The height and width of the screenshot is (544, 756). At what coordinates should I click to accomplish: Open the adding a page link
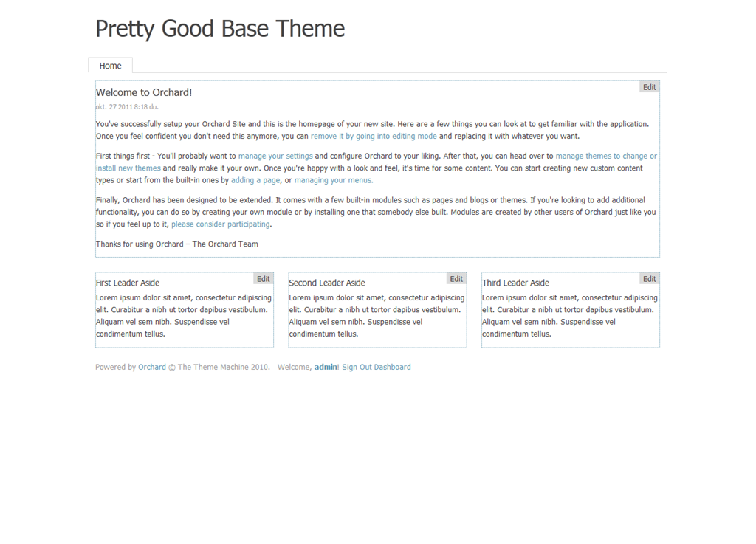tap(255, 180)
